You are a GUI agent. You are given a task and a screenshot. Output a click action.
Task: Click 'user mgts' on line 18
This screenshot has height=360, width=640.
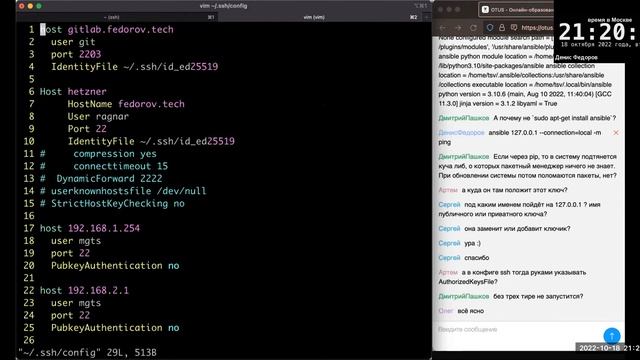[76, 241]
